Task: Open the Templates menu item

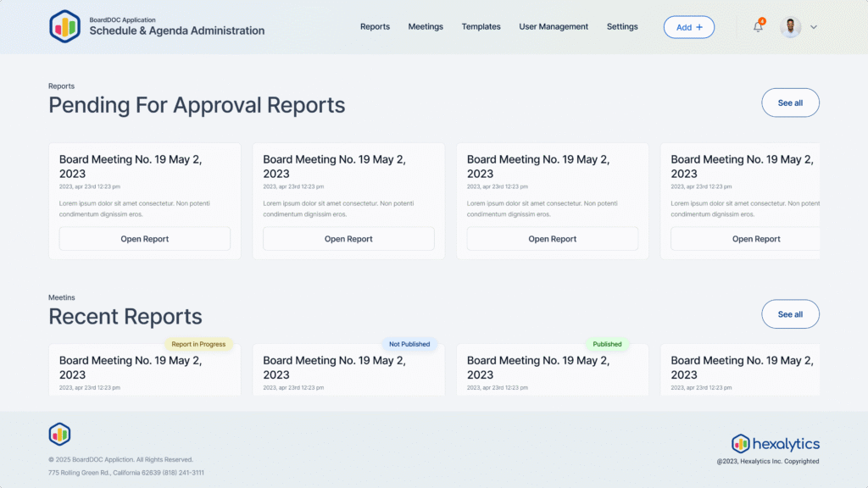Action: click(x=481, y=27)
